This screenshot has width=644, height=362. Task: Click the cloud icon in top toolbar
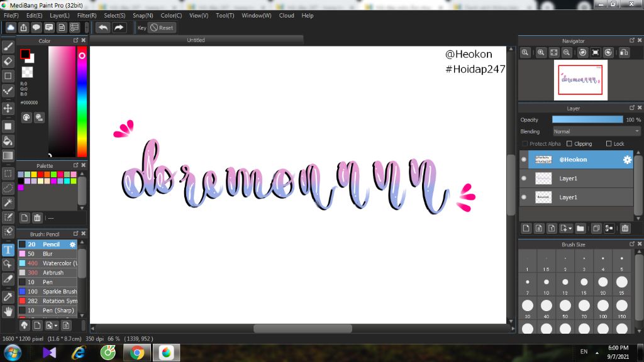11,28
